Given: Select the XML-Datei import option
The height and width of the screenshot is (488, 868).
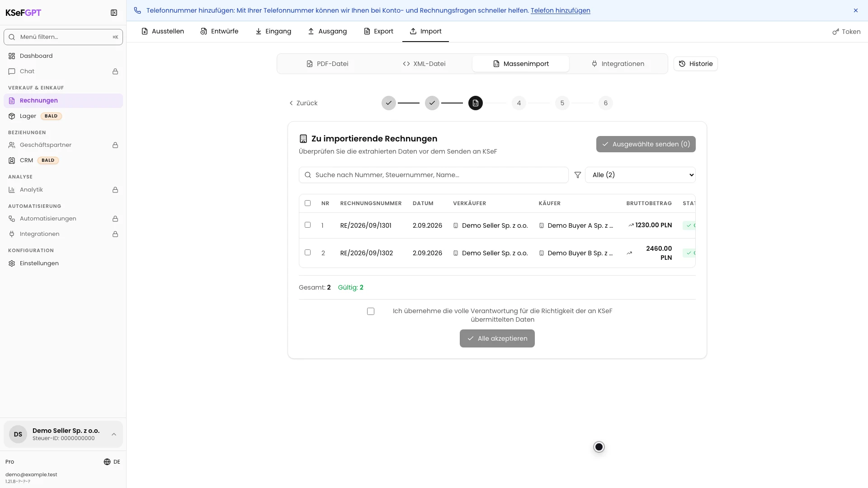Looking at the screenshot, I should tap(424, 64).
